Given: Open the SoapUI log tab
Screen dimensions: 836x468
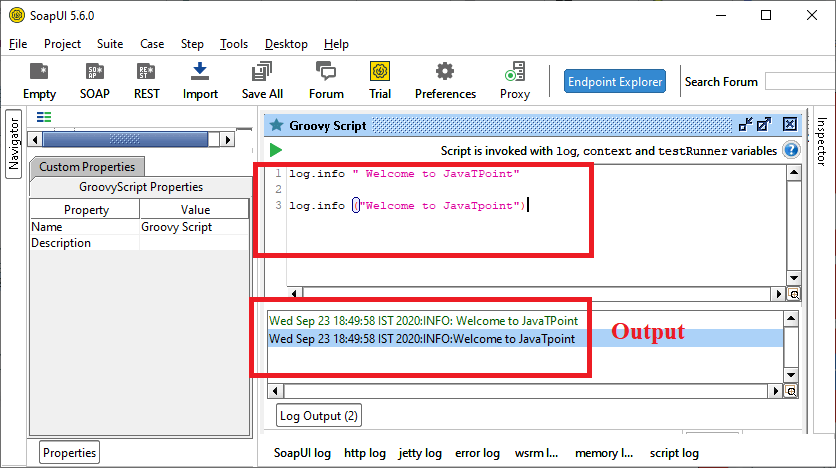Looking at the screenshot, I should coord(302,453).
